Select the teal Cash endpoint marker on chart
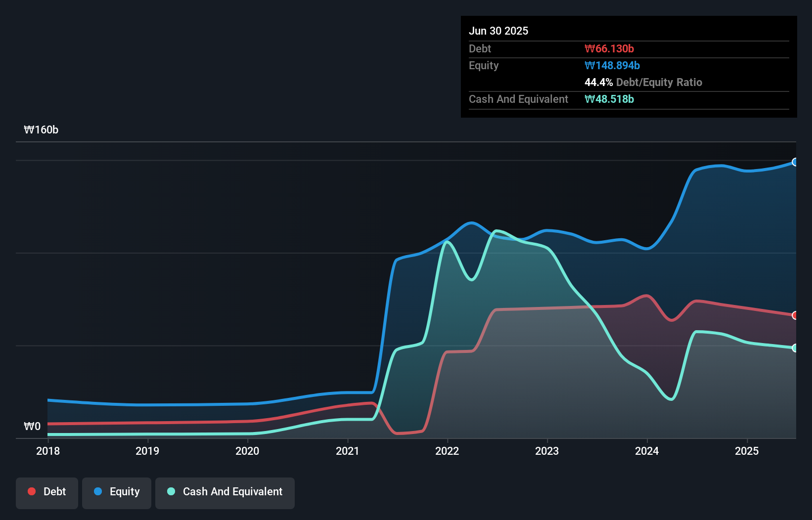The image size is (812, 520). point(795,348)
